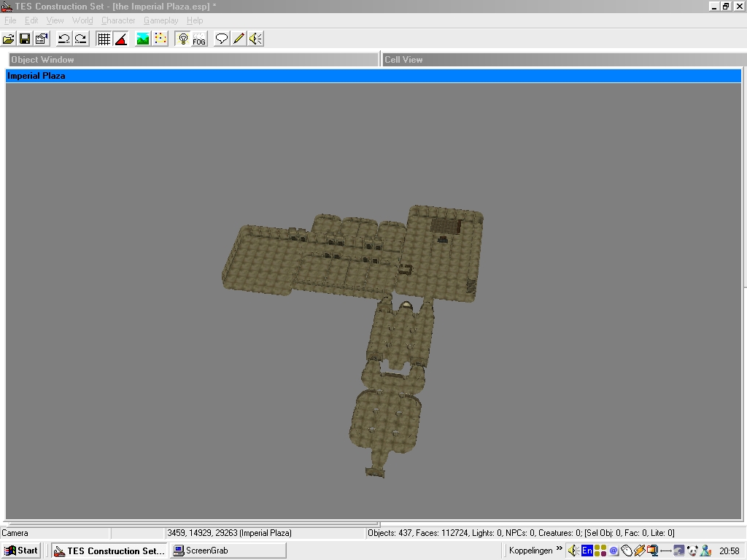Open the preferences toolbar icon
747x560 pixels.
42,39
